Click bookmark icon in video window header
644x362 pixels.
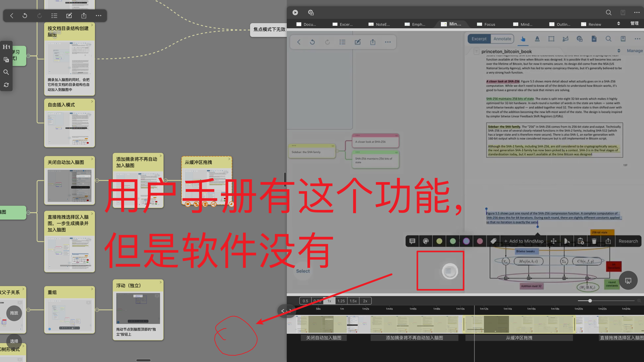click(x=623, y=13)
